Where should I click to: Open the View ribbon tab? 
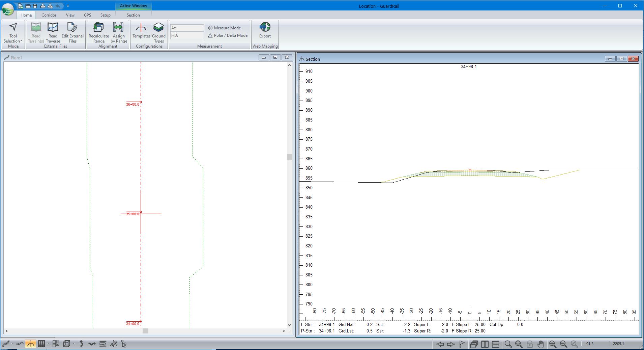click(x=70, y=15)
